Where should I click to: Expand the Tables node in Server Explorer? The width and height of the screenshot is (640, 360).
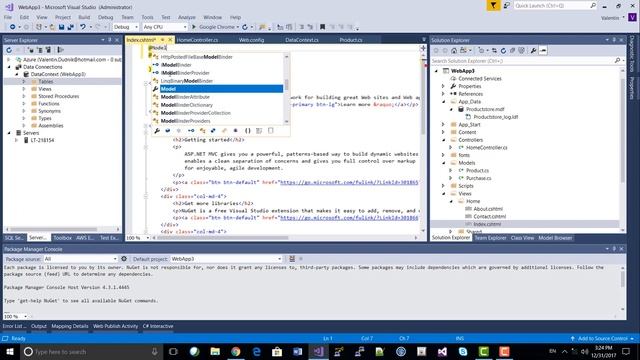24,82
